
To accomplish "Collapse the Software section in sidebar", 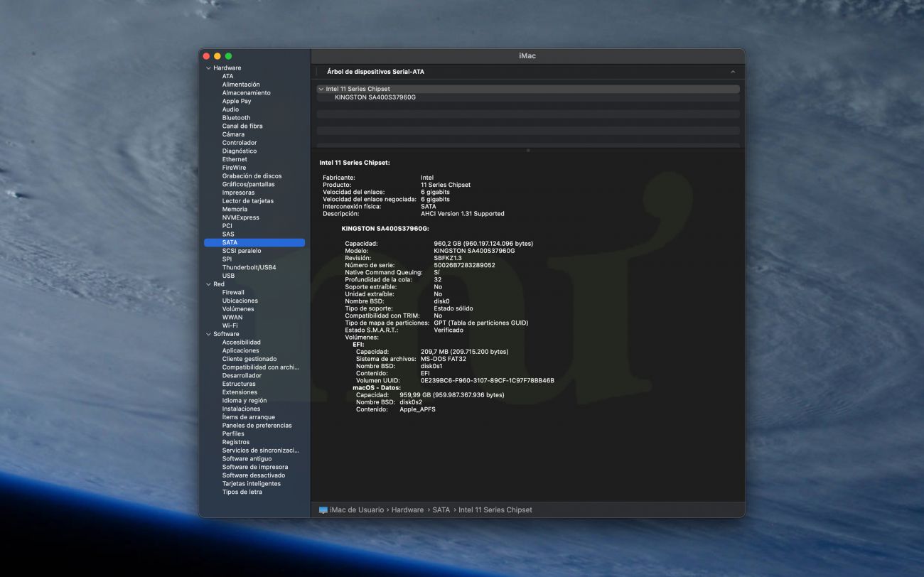I will pyautogui.click(x=208, y=334).
